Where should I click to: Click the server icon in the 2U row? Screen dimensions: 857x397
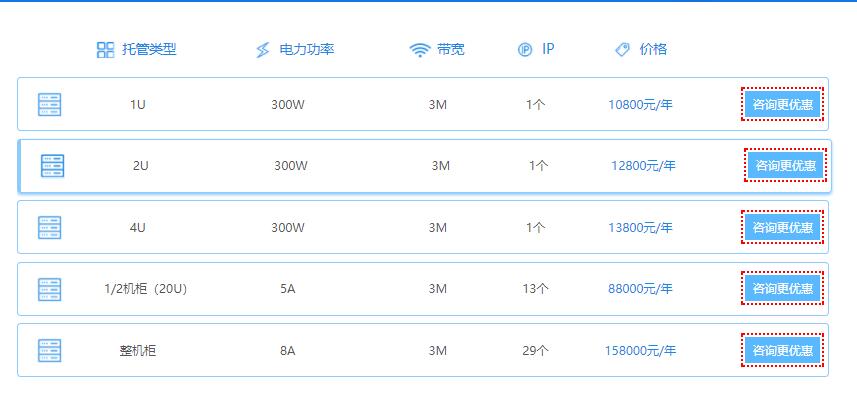[52, 166]
